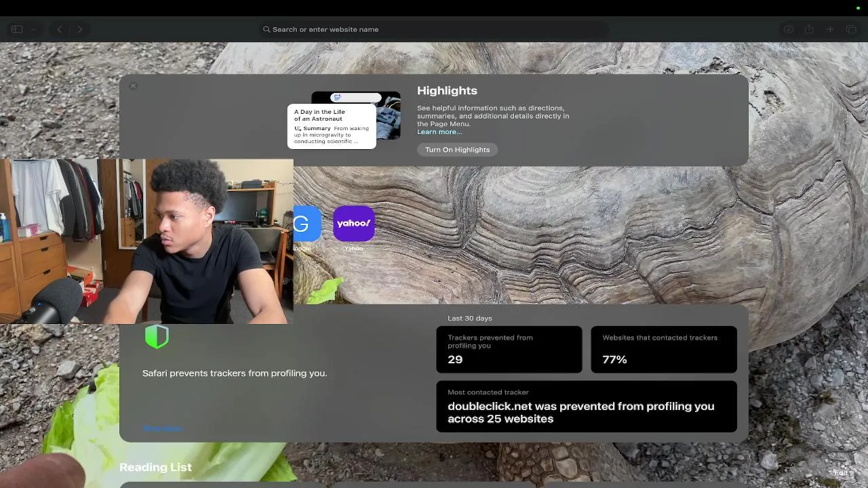Click the Edit button at bottom right
Screen dimensions: 868x488
tap(841, 472)
